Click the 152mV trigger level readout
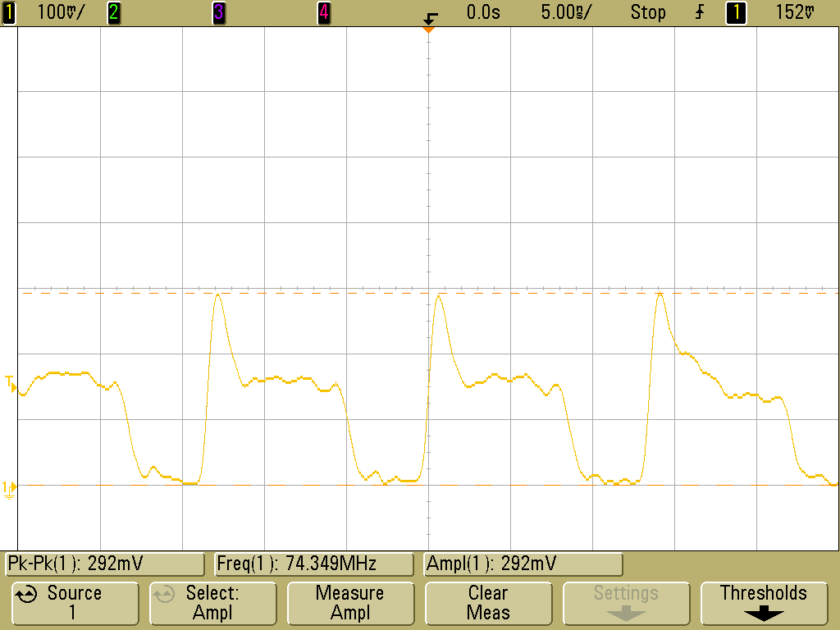The height and width of the screenshot is (630, 840). pos(795,12)
